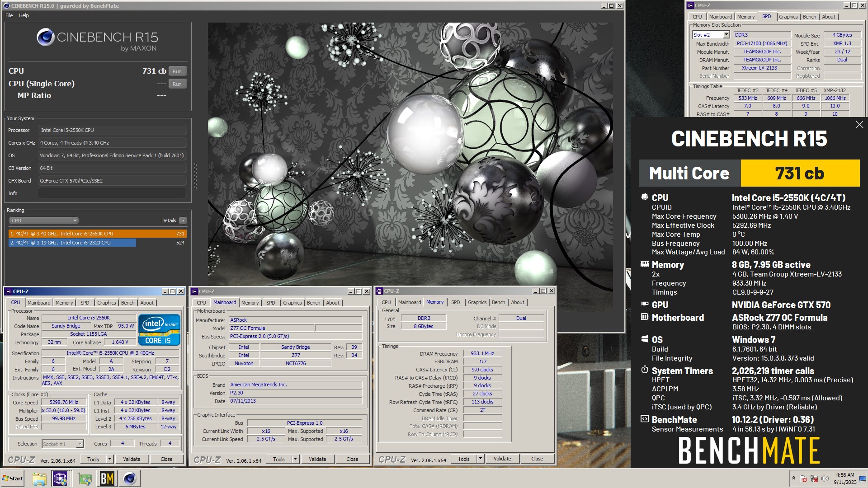The height and width of the screenshot is (488, 868).
Task: Click Validate in first CPU-Z window
Action: (x=132, y=459)
